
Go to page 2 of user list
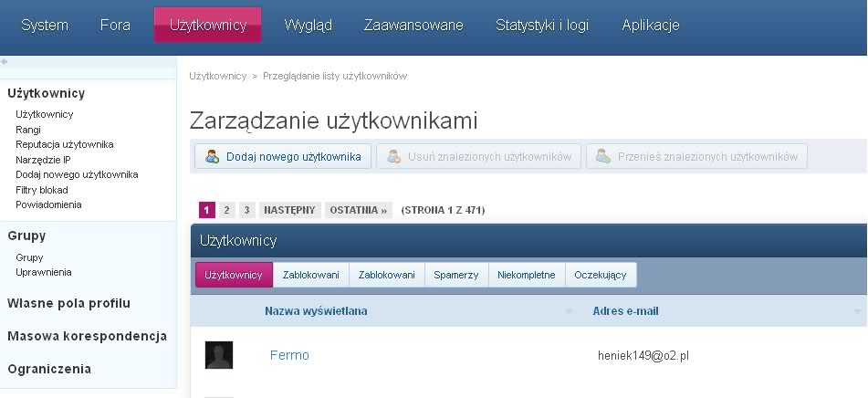227,210
